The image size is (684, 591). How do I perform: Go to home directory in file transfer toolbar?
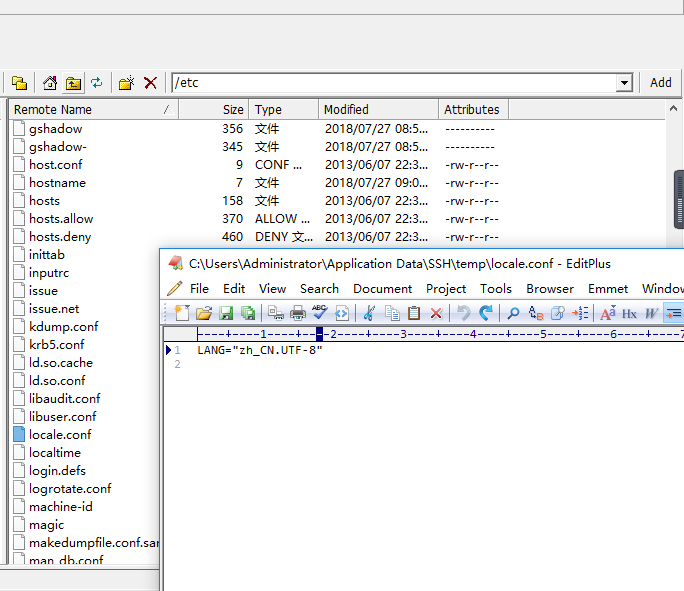[x=50, y=82]
